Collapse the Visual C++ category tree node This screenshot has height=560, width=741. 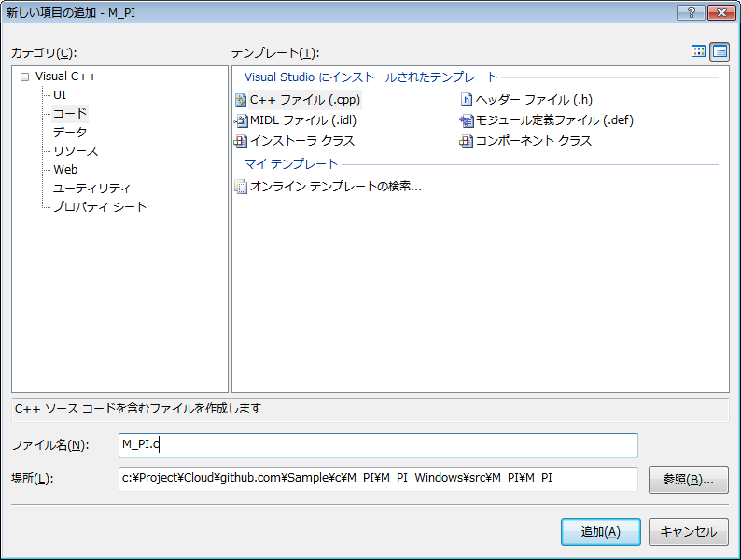coord(24,77)
